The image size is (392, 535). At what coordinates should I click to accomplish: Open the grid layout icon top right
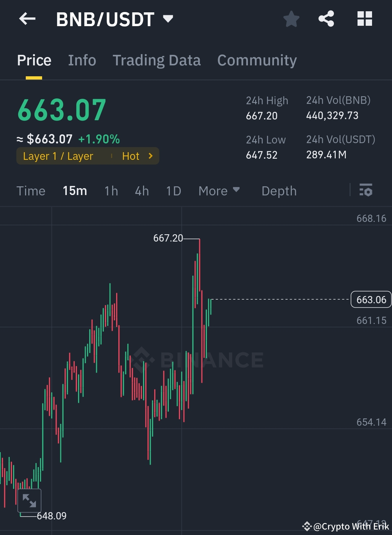point(365,19)
